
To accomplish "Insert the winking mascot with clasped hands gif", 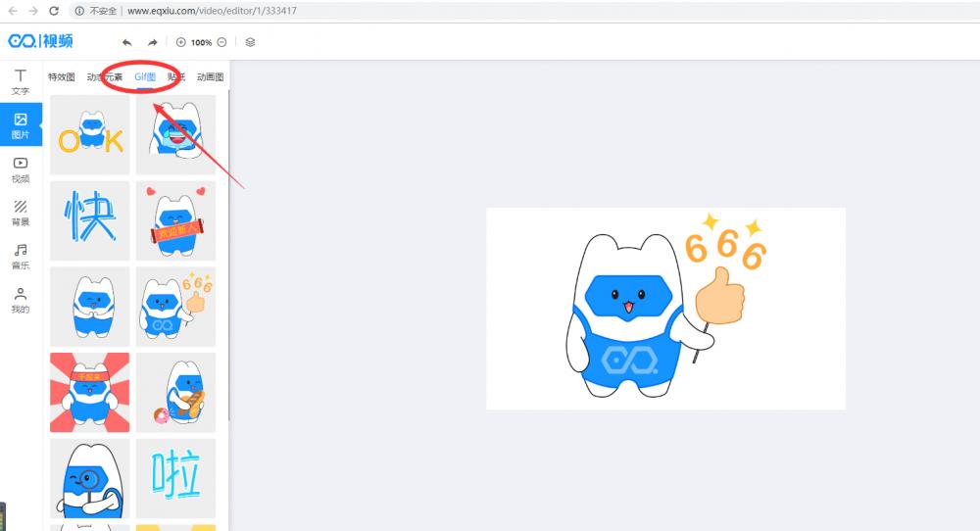I will pos(90,307).
